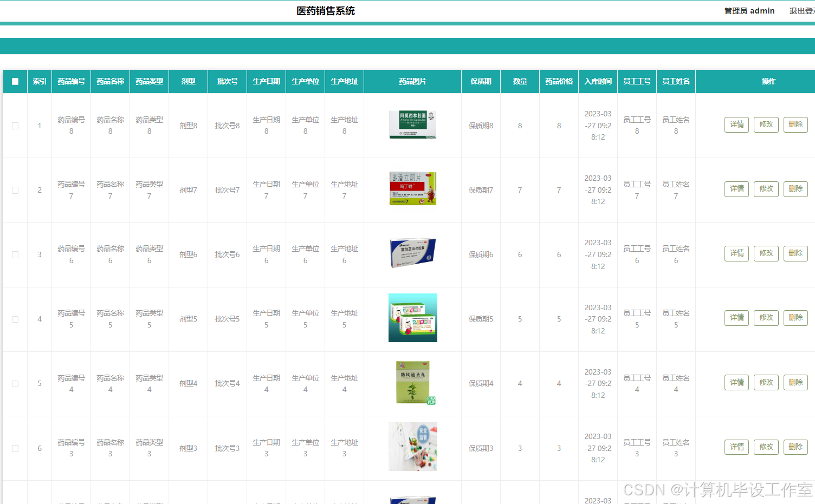Open the teal-background drug boxes thumbnail in row 4

coord(413,318)
